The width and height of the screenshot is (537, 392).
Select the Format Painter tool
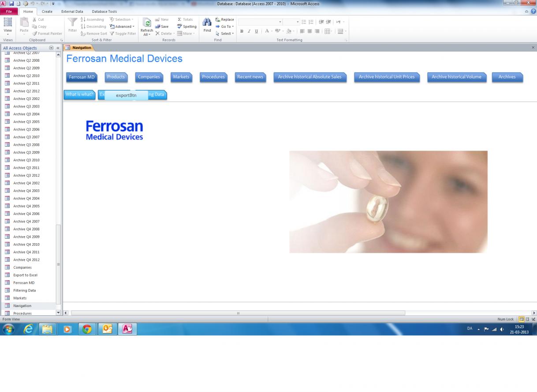pyautogui.click(x=47, y=33)
